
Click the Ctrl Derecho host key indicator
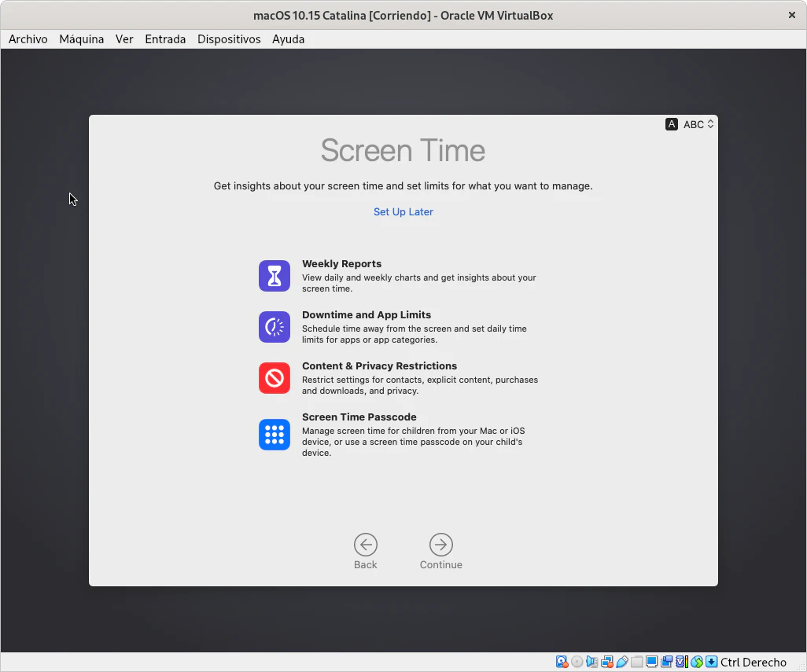[x=753, y=662]
